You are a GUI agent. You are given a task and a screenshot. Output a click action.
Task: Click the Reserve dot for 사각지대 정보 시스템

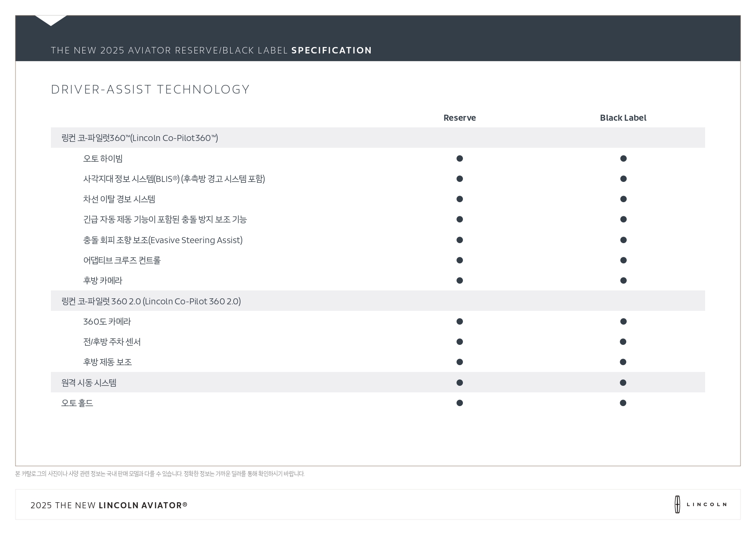point(459,179)
